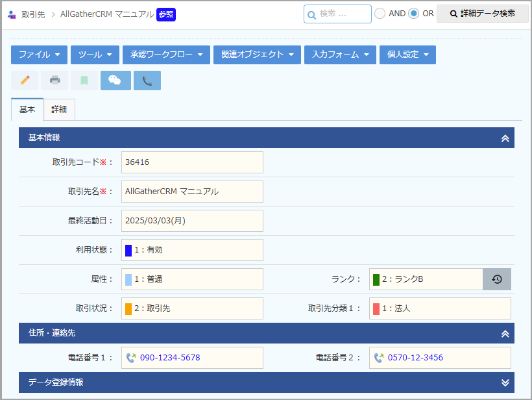The height and width of the screenshot is (400, 532).
Task: Open the chat bubbles icon
Action: [115, 81]
